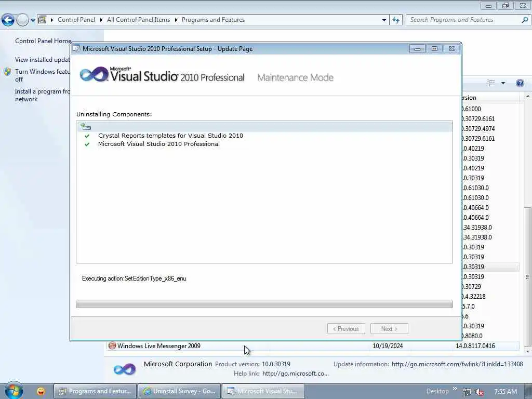Click the Previous button in setup

coord(346,329)
